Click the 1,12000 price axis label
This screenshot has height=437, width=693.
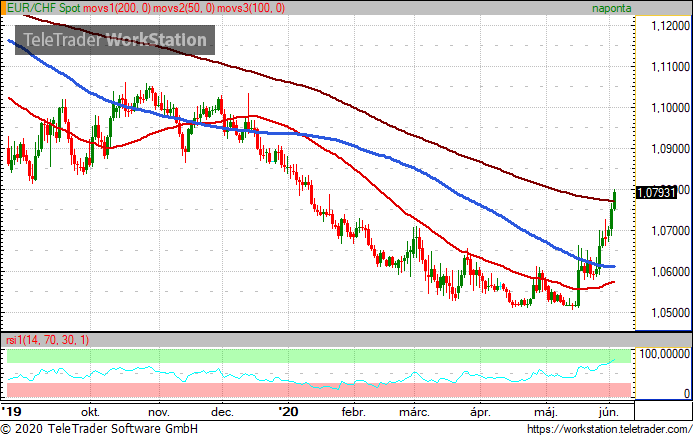tap(670, 26)
